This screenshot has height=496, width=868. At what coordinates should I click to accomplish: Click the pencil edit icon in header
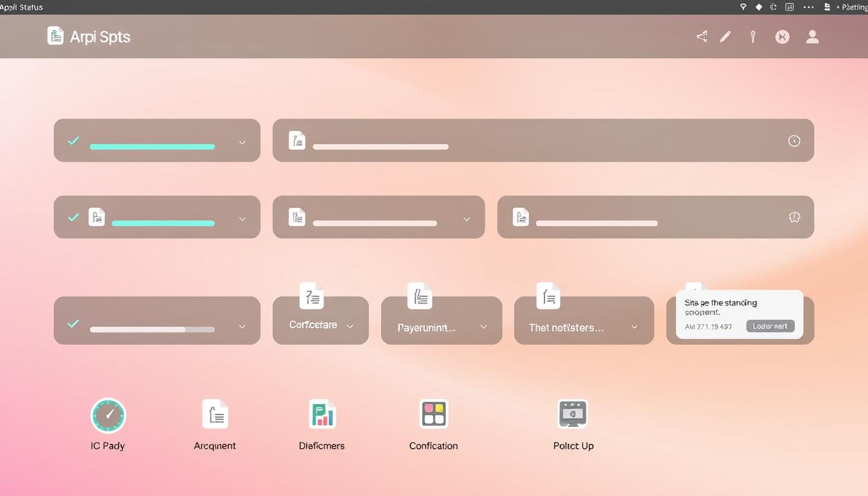coord(725,37)
